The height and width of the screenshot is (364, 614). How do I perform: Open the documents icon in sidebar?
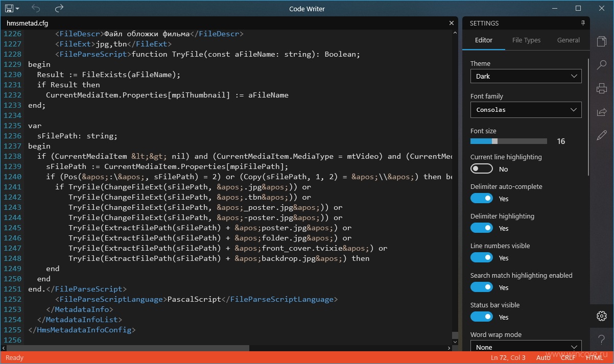pos(602,41)
